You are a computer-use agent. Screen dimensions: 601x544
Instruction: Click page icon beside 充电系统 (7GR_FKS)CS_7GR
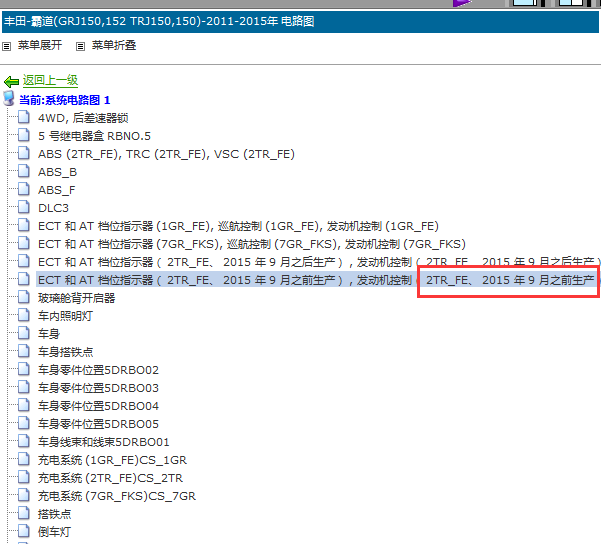[24, 495]
